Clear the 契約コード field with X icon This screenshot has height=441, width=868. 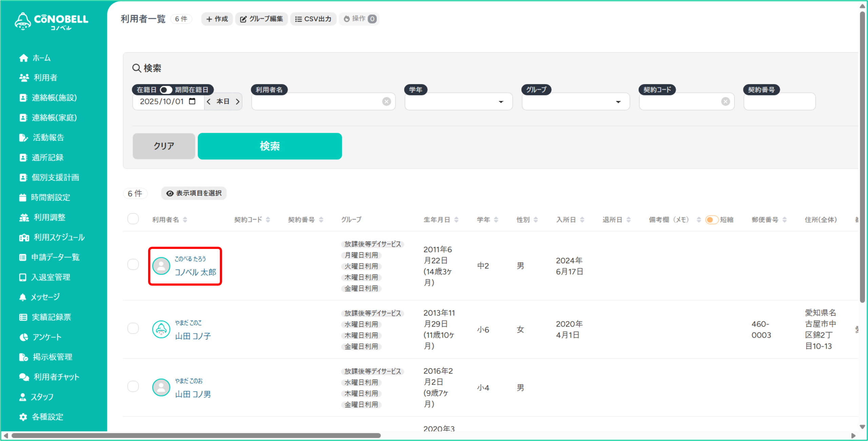point(725,102)
